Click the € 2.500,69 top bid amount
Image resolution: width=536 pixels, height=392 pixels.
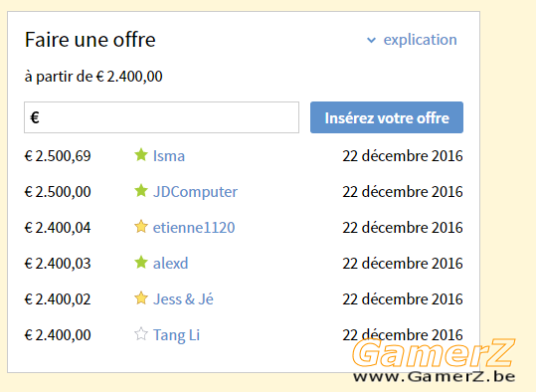tap(58, 156)
